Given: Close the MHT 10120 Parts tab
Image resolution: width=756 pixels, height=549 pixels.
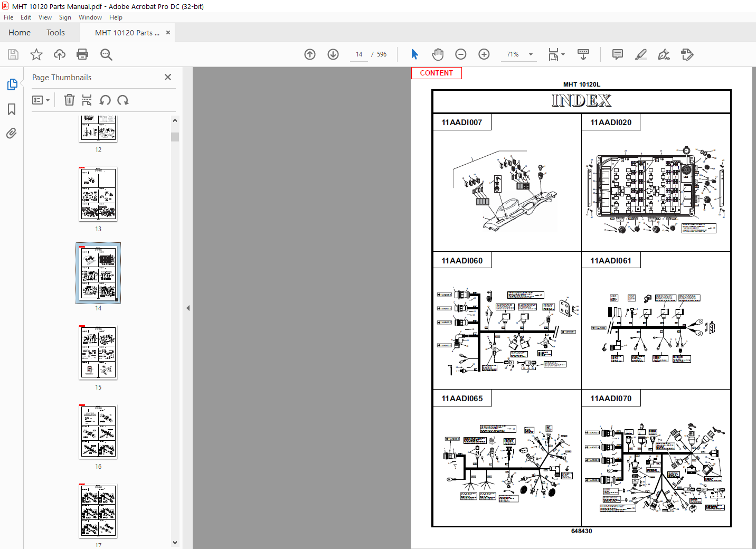Looking at the screenshot, I should tap(168, 32).
